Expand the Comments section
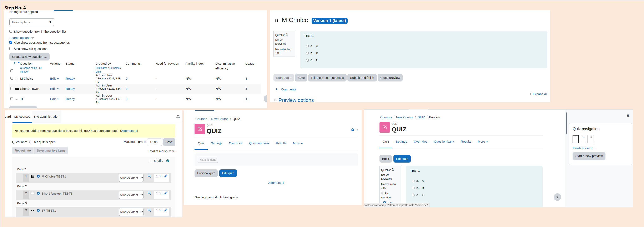 click(x=288, y=89)
